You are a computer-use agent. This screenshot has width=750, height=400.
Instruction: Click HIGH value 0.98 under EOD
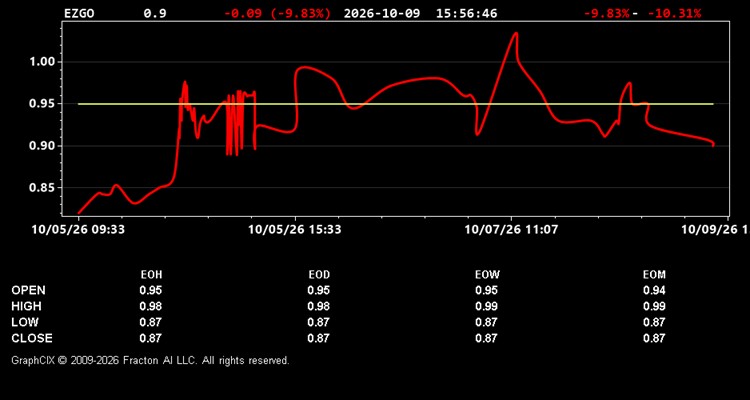click(x=319, y=306)
